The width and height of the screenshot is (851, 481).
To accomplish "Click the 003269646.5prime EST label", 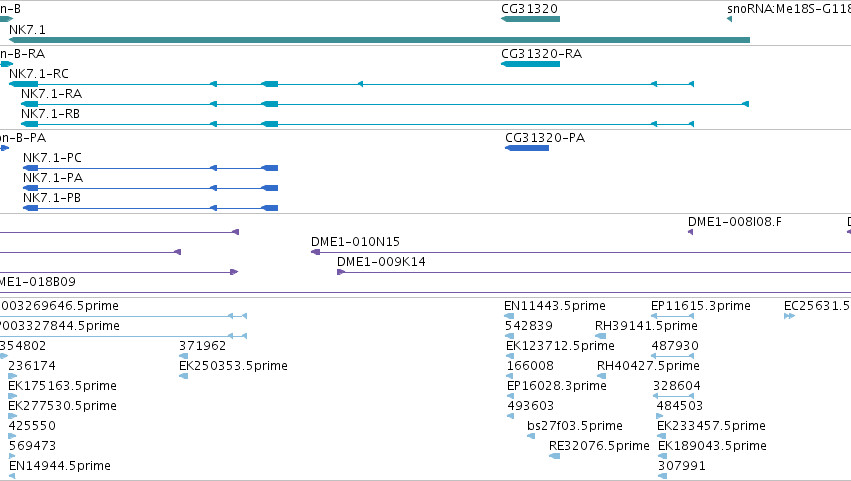I will click(x=59, y=306).
